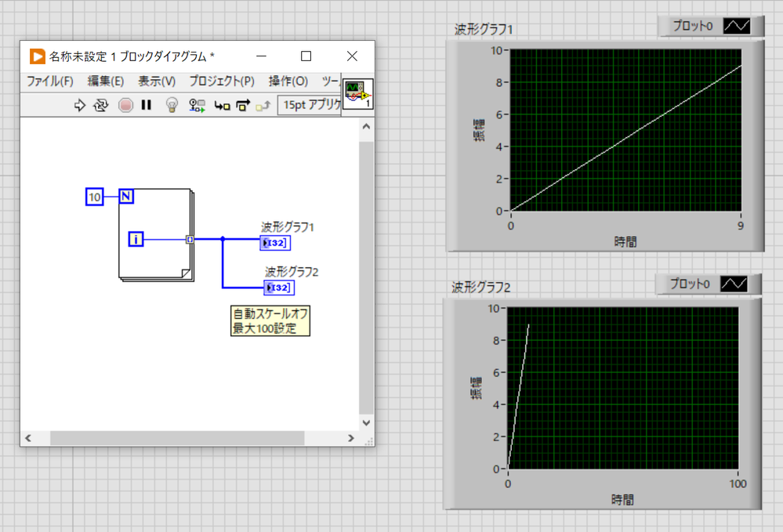Click the vertical scrollbar down arrow
The image size is (783, 532).
click(x=366, y=423)
